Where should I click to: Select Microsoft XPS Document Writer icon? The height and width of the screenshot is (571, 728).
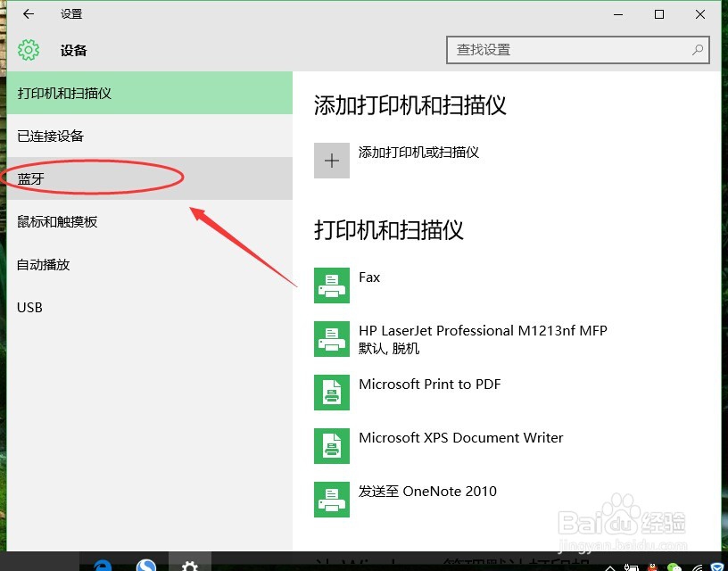click(x=332, y=446)
